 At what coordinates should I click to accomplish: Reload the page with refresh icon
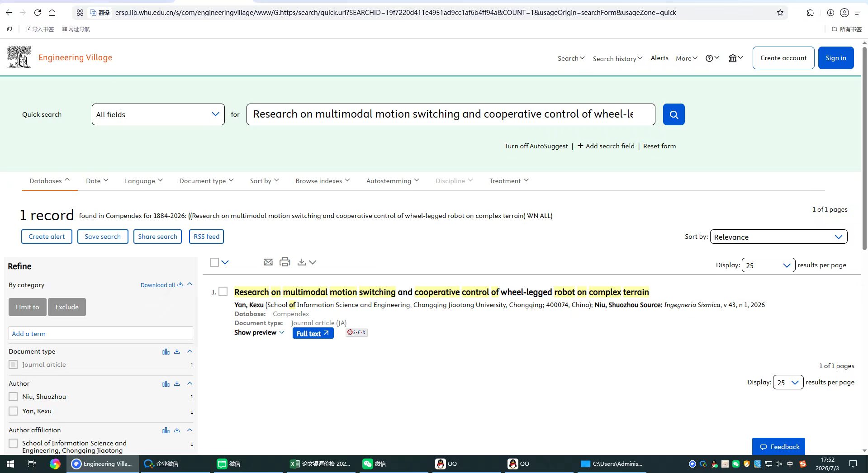click(38, 13)
